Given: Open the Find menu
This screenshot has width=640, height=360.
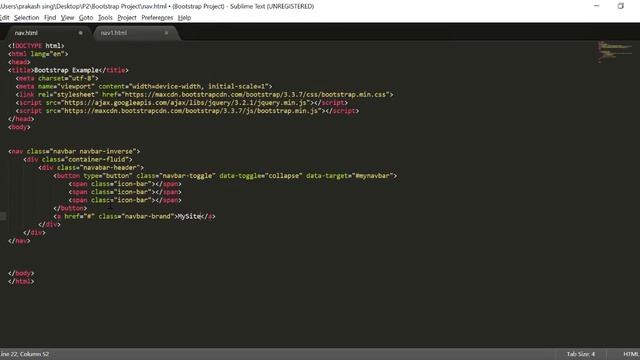Looking at the screenshot, I should point(50,18).
